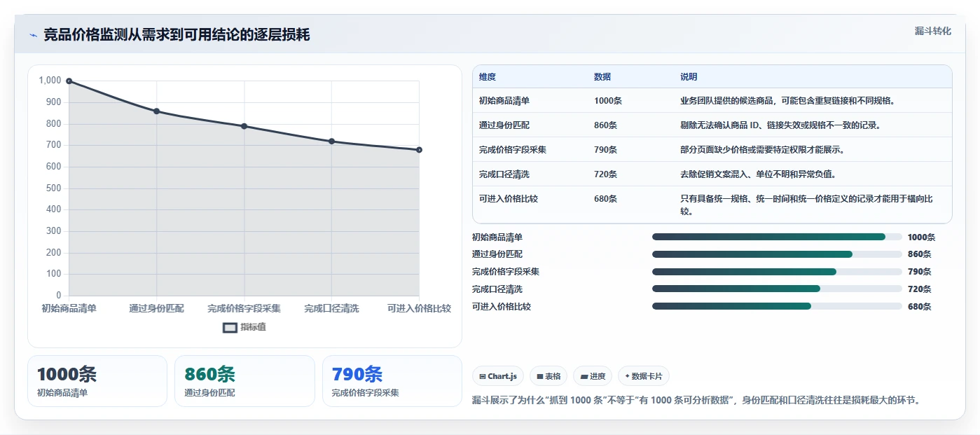Select the 表格 chip

[x=548, y=376]
